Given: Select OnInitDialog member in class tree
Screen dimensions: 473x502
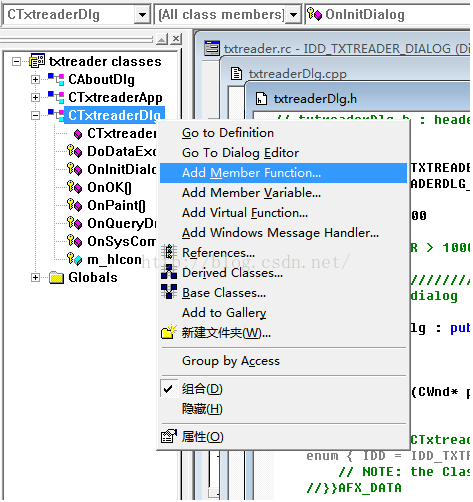Looking at the screenshot, I should click(x=121, y=169).
